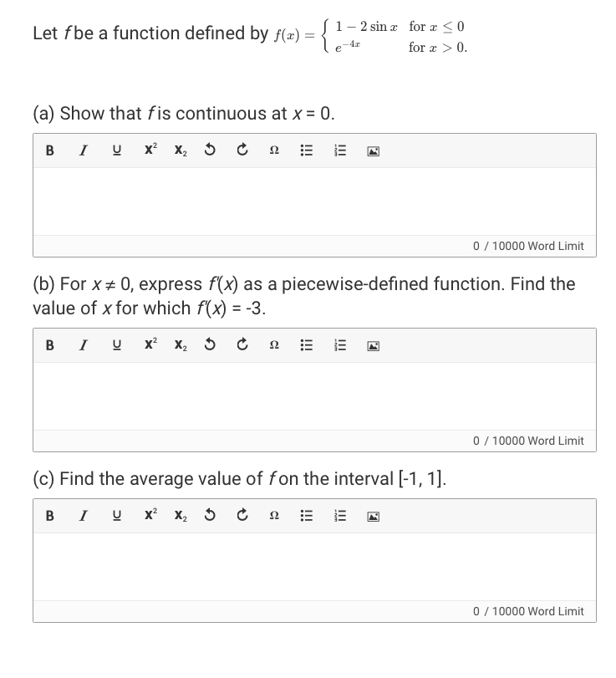This screenshot has width=616, height=678.
Task: Insert an image in the part (c) editor
Action: tap(372, 516)
